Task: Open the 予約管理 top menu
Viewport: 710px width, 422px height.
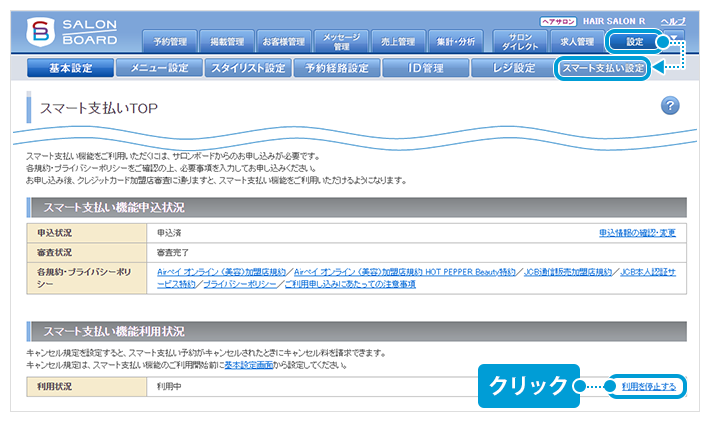Action: point(170,42)
